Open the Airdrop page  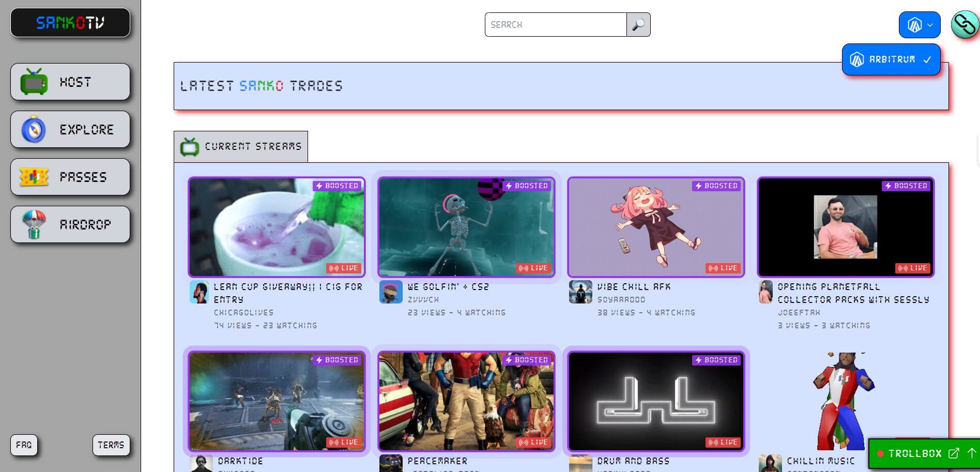(x=70, y=224)
